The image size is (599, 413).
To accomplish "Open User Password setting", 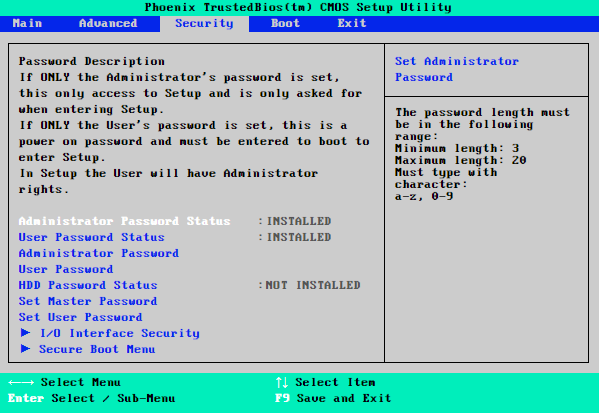I will pyautogui.click(x=66, y=269).
